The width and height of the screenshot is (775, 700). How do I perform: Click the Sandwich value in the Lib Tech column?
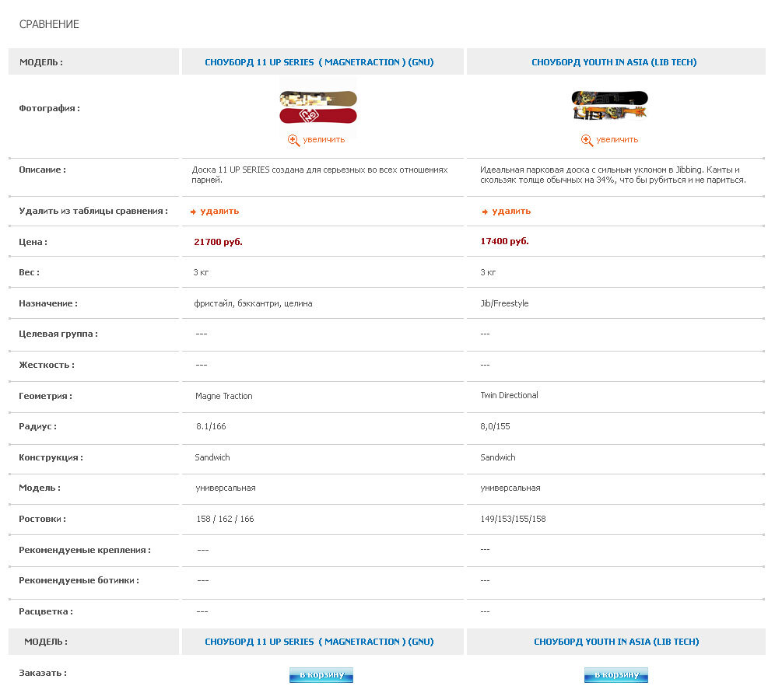pos(498,457)
